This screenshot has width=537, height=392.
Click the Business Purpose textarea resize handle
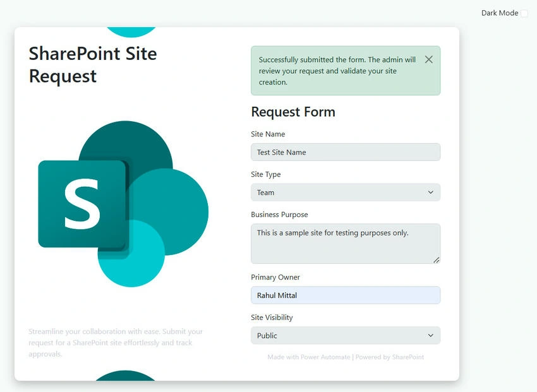(436, 260)
